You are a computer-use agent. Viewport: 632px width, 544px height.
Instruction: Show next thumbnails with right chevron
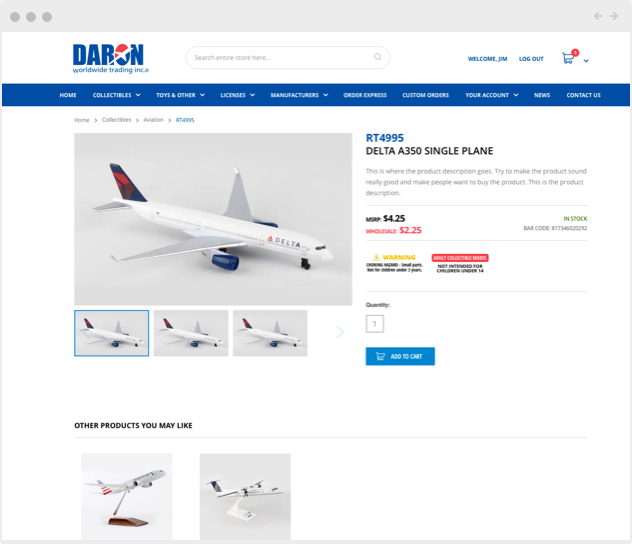tap(340, 332)
